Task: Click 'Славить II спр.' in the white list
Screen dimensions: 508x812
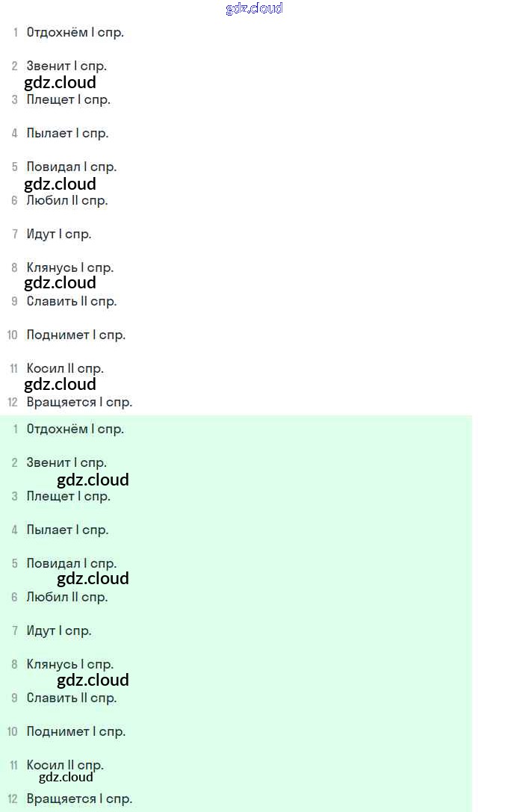Action: pyautogui.click(x=72, y=301)
